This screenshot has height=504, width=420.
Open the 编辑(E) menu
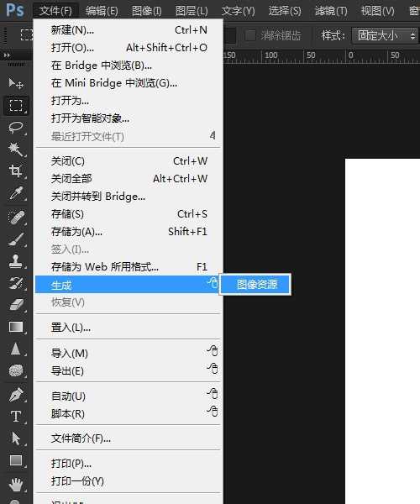click(x=102, y=11)
